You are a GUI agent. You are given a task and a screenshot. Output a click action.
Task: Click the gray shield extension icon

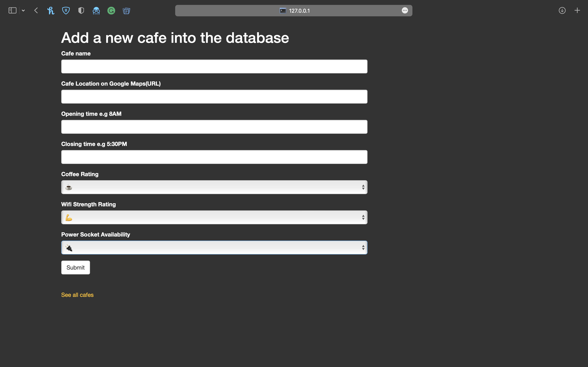(x=81, y=10)
